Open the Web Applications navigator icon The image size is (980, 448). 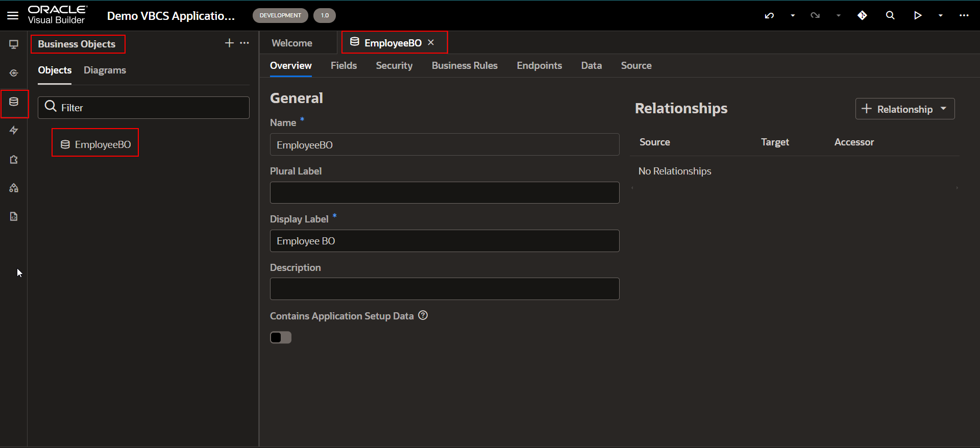point(14,44)
